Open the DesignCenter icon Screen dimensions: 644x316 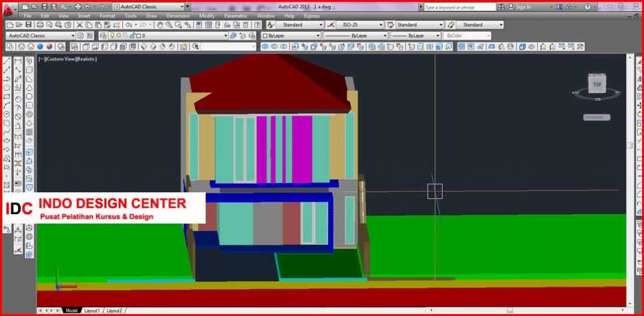[x=208, y=25]
